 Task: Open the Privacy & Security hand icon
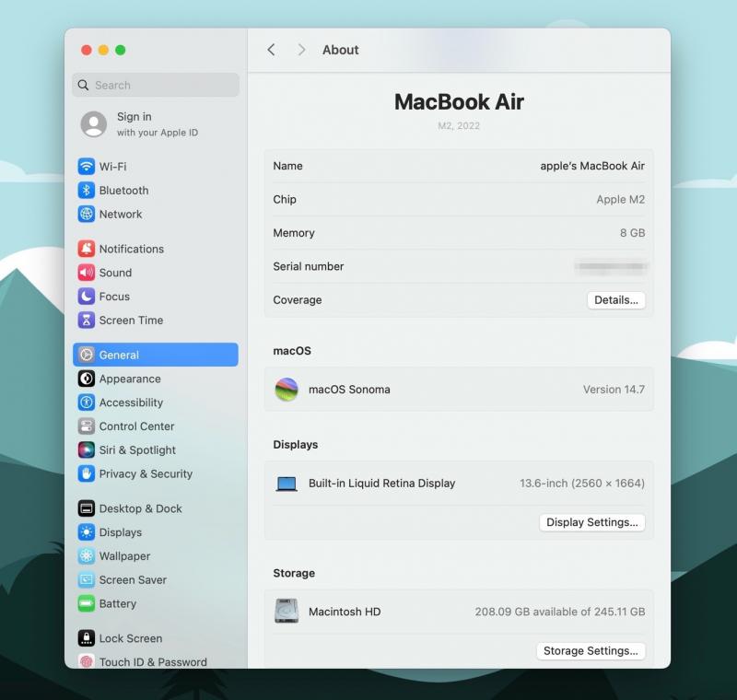coord(86,473)
